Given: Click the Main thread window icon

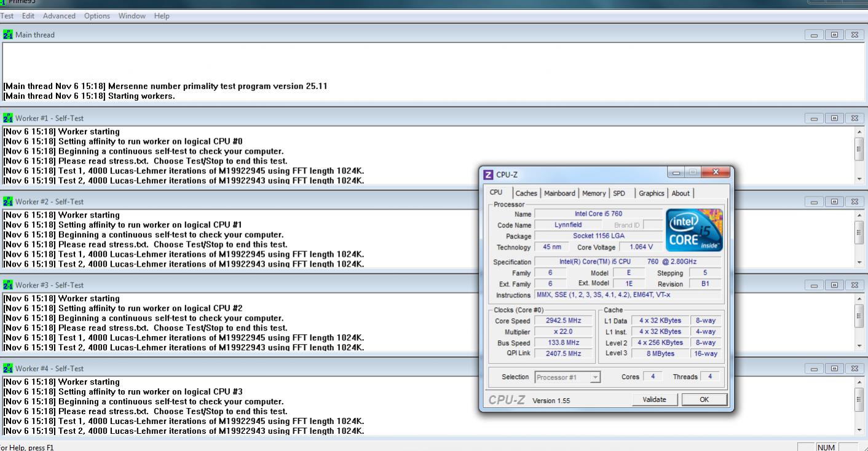Looking at the screenshot, I should click(8, 34).
